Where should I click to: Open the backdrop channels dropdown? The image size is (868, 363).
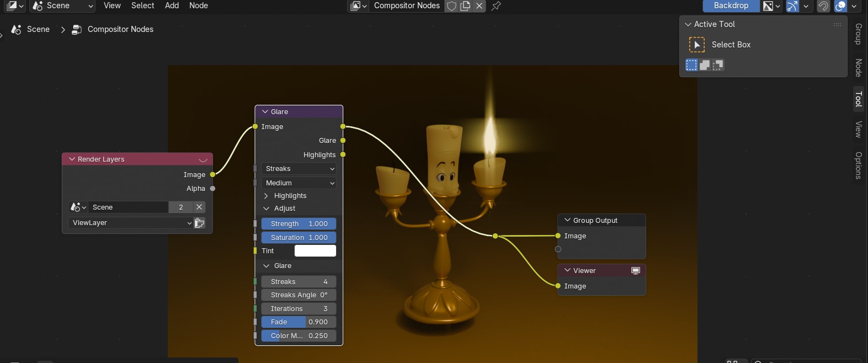pyautogui.click(x=771, y=6)
